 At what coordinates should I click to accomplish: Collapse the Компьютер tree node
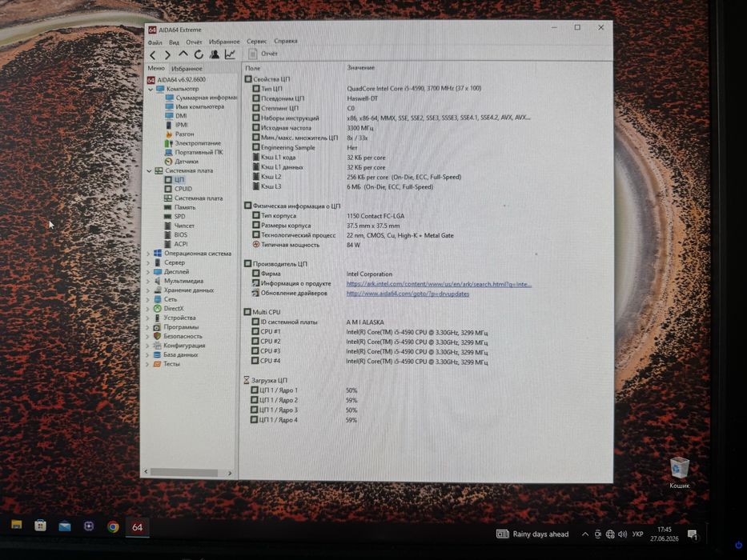coord(151,89)
